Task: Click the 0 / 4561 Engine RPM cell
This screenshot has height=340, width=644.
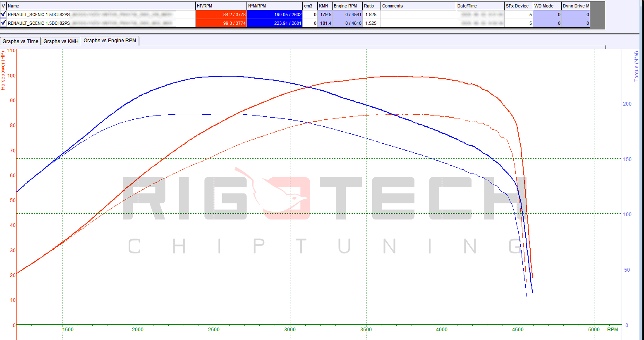Action: [x=347, y=14]
